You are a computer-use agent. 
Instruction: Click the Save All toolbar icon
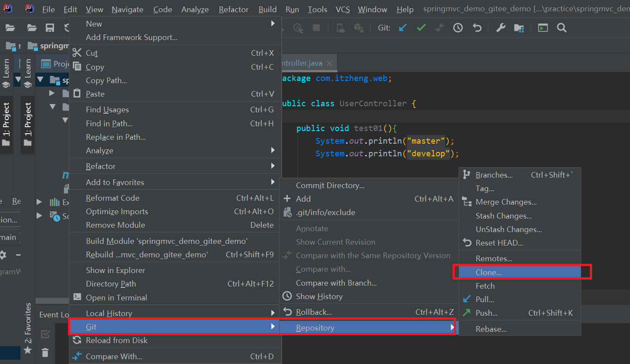pyautogui.click(x=50, y=28)
